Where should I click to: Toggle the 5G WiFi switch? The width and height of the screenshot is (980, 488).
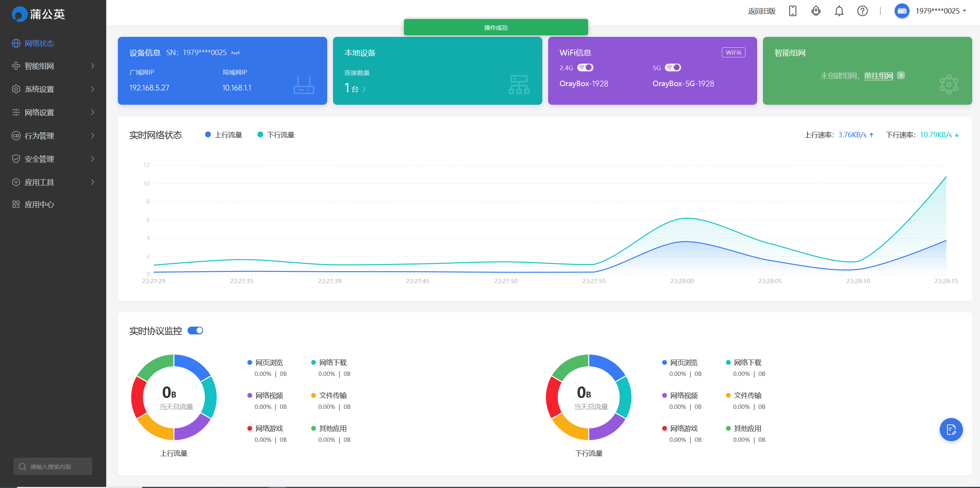tap(673, 67)
